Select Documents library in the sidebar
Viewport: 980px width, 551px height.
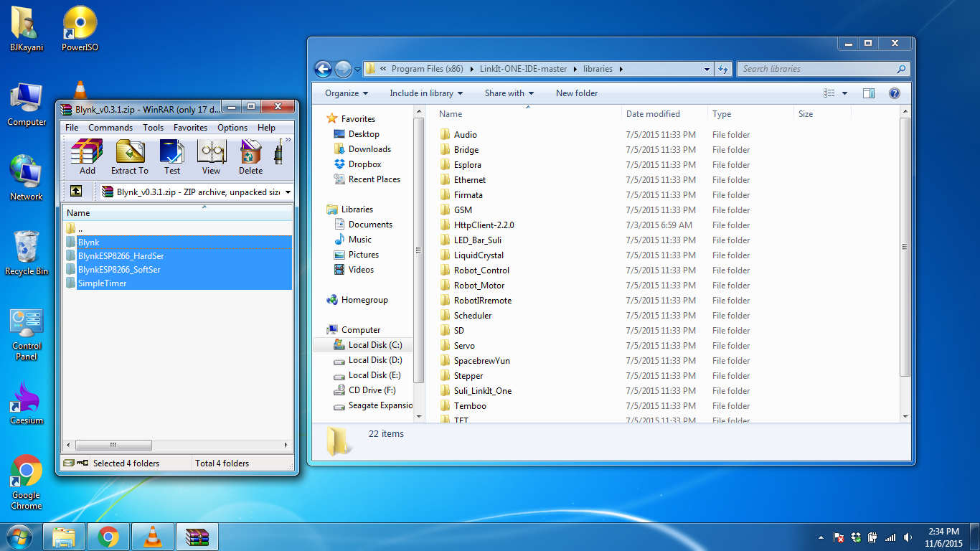(x=363, y=225)
